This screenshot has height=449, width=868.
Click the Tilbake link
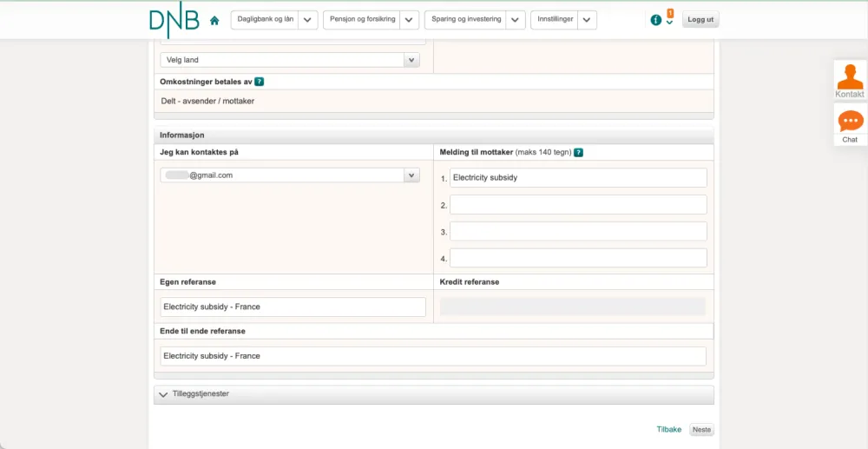669,430
